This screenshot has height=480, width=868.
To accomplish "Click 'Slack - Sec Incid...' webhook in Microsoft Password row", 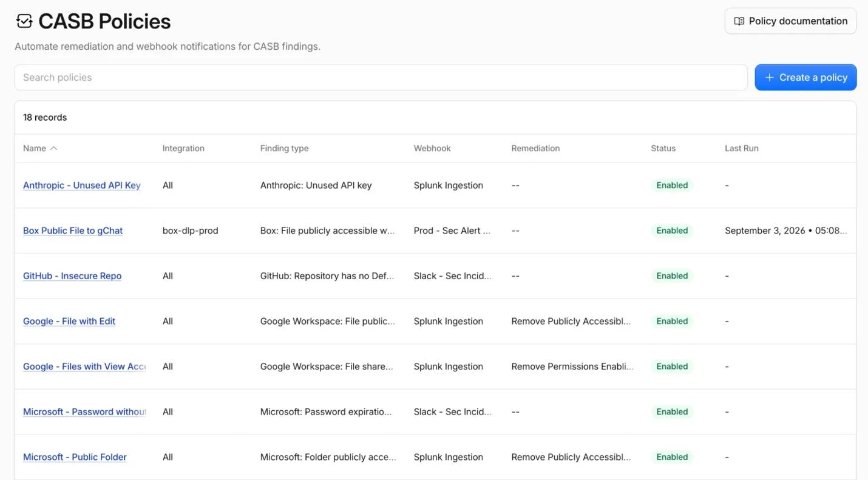I will (453, 412).
